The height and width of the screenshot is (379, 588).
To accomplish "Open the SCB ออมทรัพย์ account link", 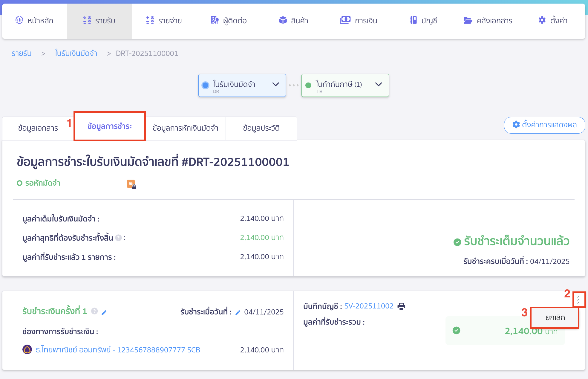I will (118, 350).
